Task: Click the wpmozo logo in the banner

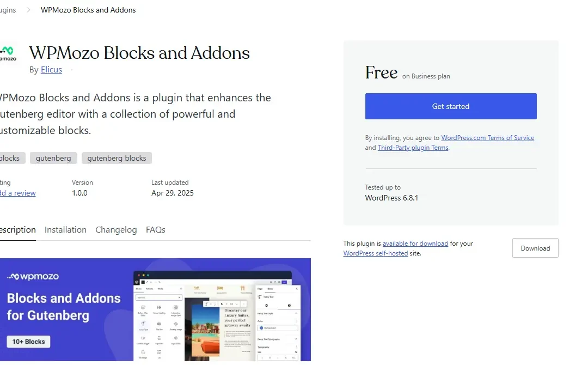Action: point(33,276)
